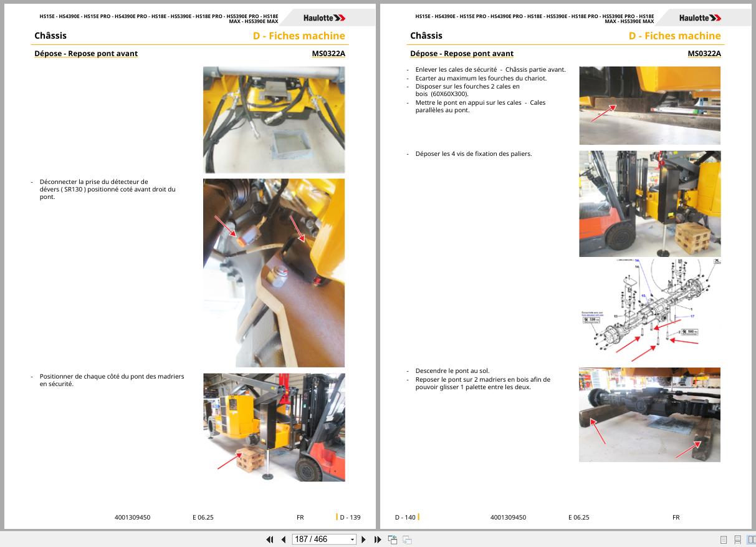Click the Haulotte logo on left page
Viewport: 756px width, 547px height.
point(325,18)
